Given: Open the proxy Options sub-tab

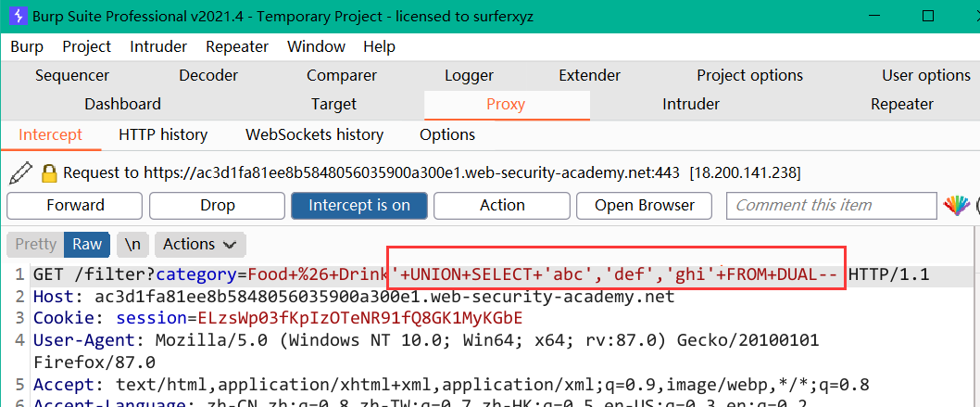Looking at the screenshot, I should [446, 134].
